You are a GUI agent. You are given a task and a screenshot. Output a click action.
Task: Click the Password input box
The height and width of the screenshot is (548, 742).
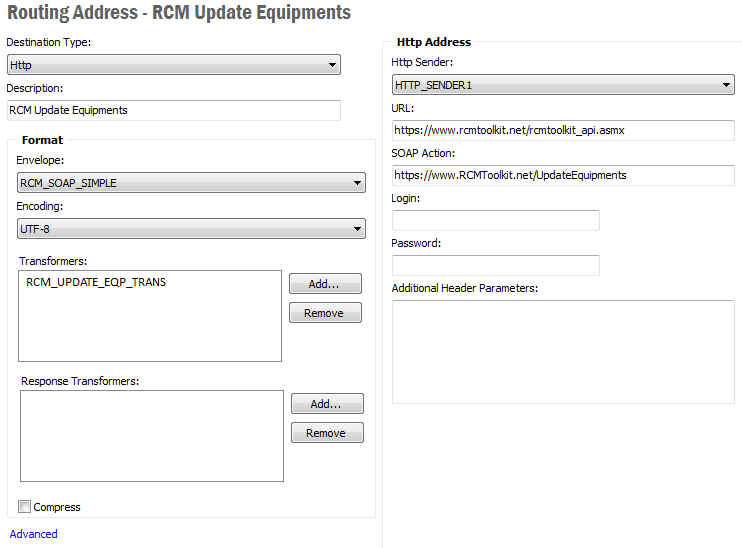pos(495,265)
